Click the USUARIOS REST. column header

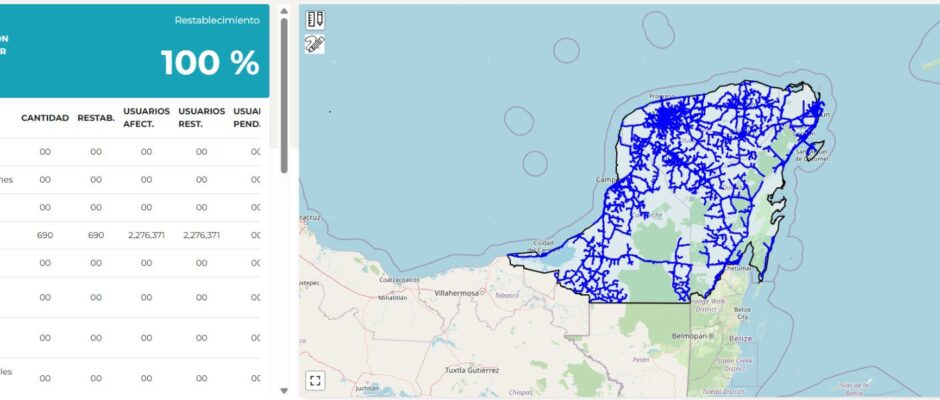coord(202,118)
